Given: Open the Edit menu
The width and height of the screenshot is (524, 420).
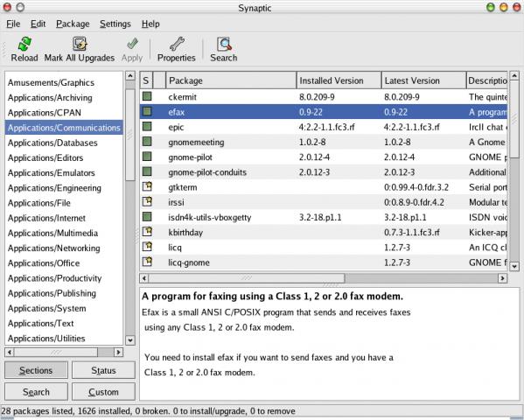Looking at the screenshot, I should tap(38, 24).
